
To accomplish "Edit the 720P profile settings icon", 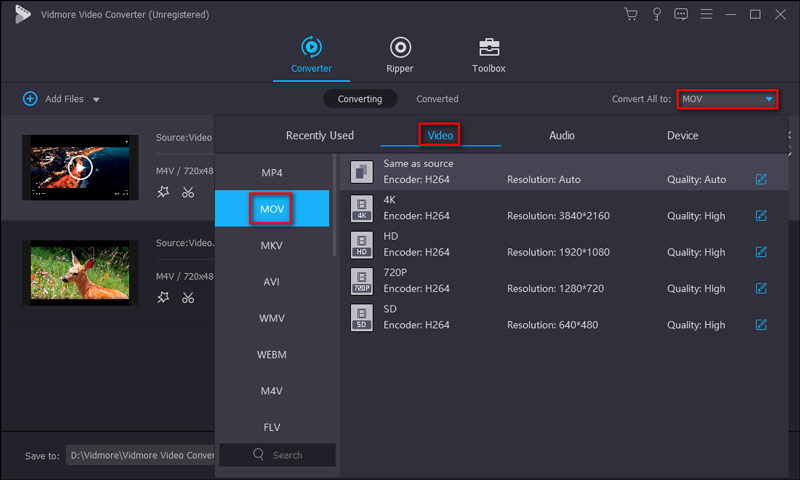I will (x=761, y=288).
